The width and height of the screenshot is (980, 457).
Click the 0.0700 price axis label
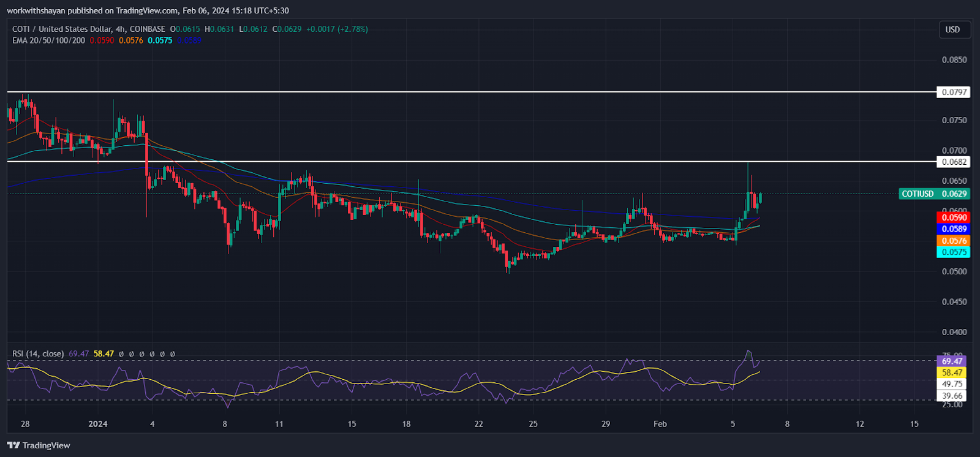(x=954, y=150)
